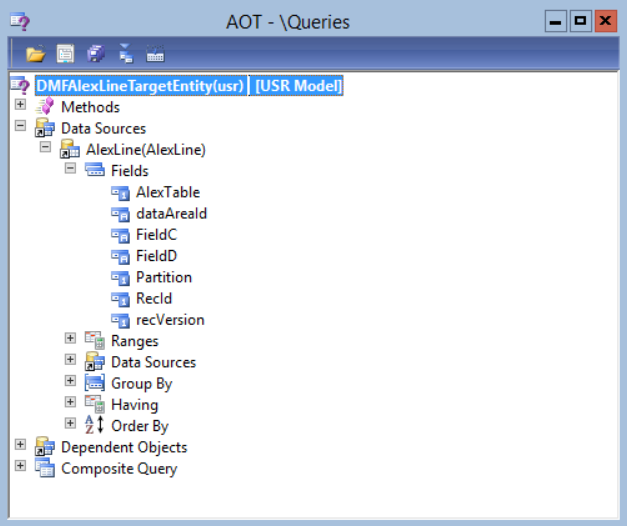Click the Dependent Objects icon
Image resolution: width=627 pixels, height=526 pixels.
tap(44, 446)
